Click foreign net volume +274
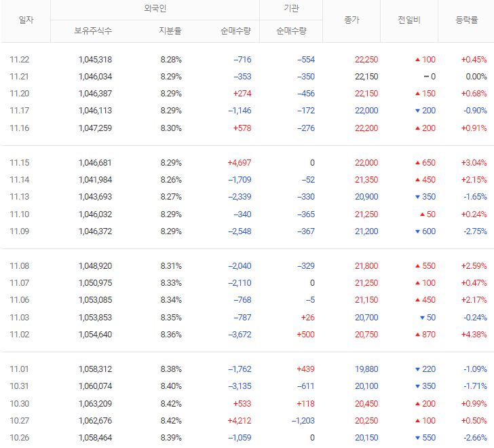 coord(242,94)
